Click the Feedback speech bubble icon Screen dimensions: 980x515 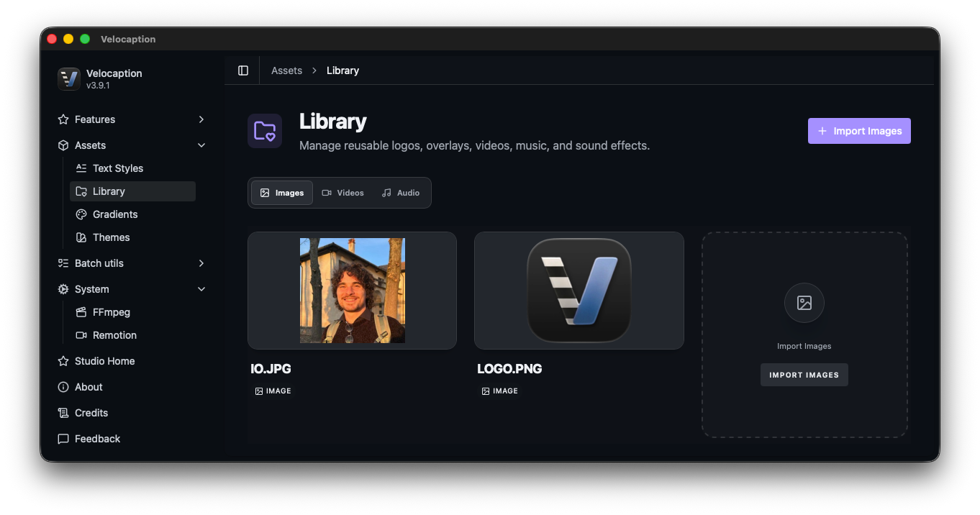(x=63, y=439)
